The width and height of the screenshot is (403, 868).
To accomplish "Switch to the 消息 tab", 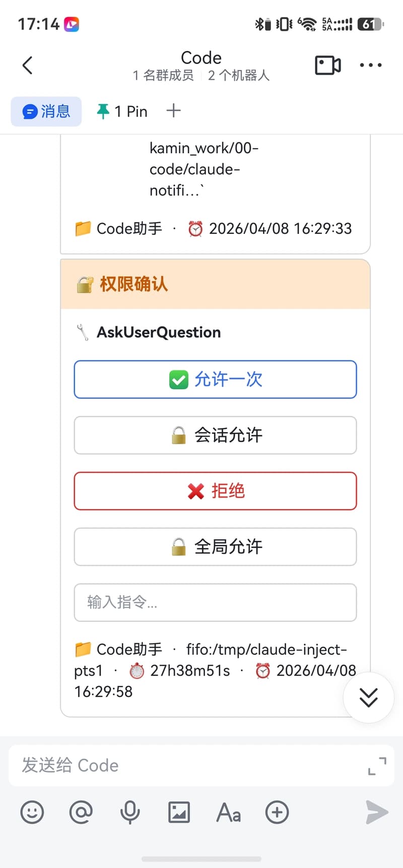I will click(x=46, y=111).
